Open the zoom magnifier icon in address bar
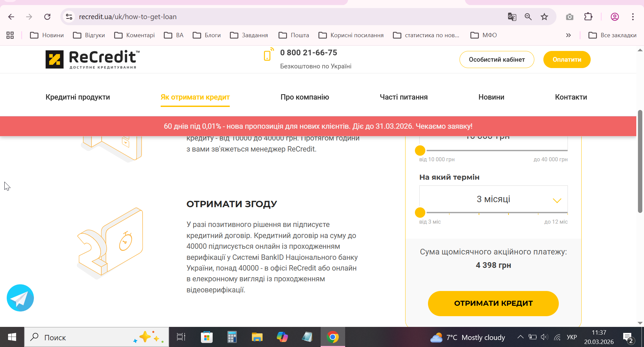Image resolution: width=644 pixels, height=347 pixels. point(528,17)
